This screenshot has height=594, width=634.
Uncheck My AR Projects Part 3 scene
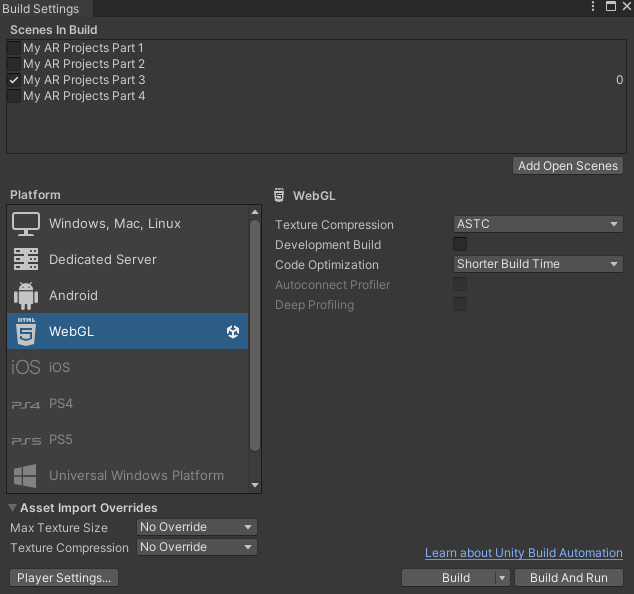(x=14, y=80)
